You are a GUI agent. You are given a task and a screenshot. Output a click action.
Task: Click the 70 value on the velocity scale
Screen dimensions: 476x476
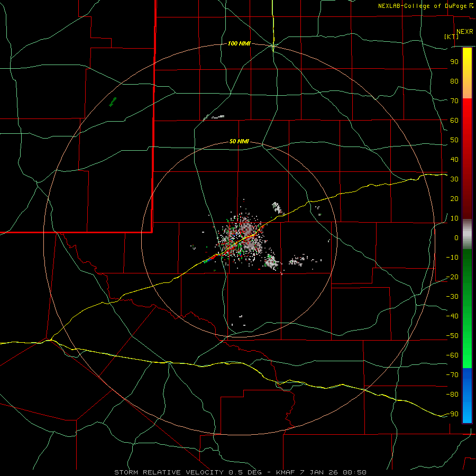click(454, 101)
